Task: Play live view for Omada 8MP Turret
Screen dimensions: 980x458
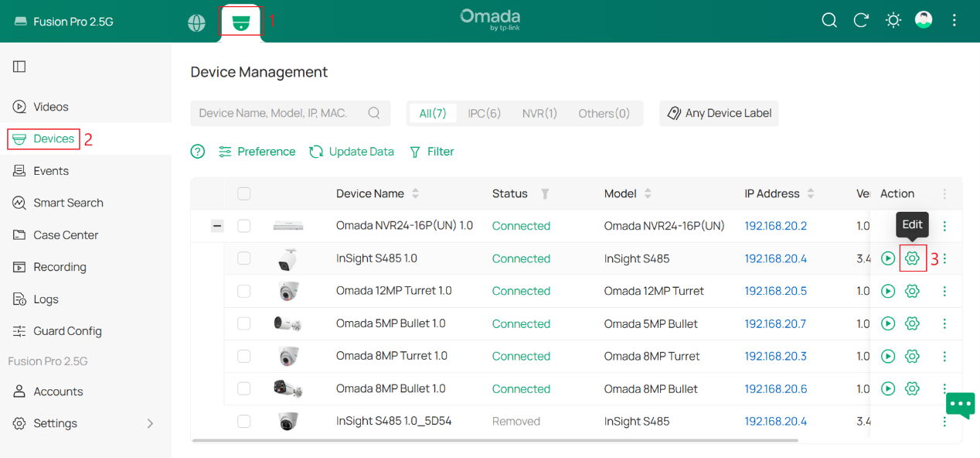Action: (888, 356)
